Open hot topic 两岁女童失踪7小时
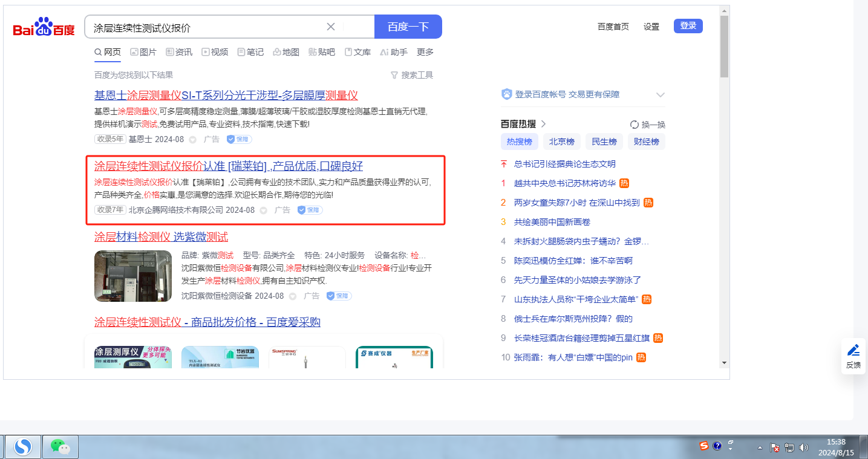This screenshot has width=868, height=459. pyautogui.click(x=576, y=203)
